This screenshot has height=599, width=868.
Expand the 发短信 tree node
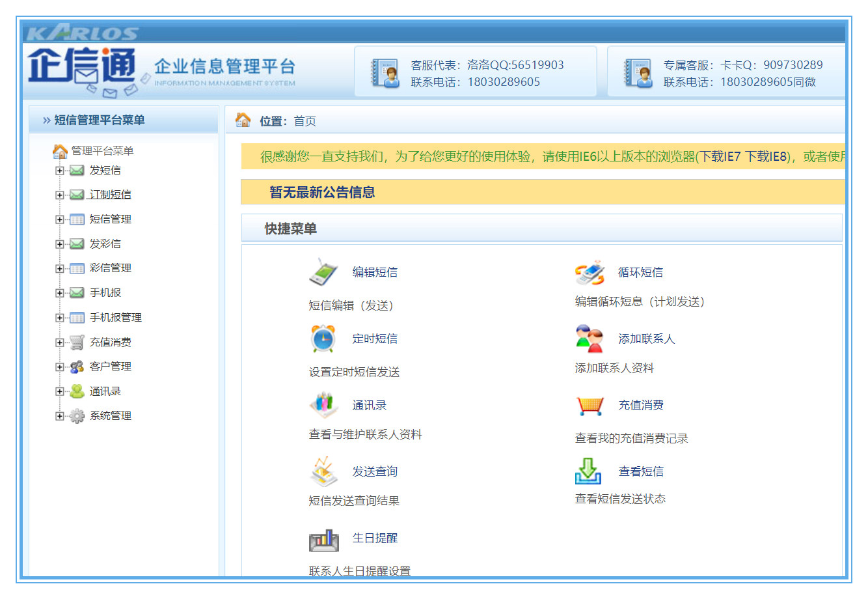(60, 171)
